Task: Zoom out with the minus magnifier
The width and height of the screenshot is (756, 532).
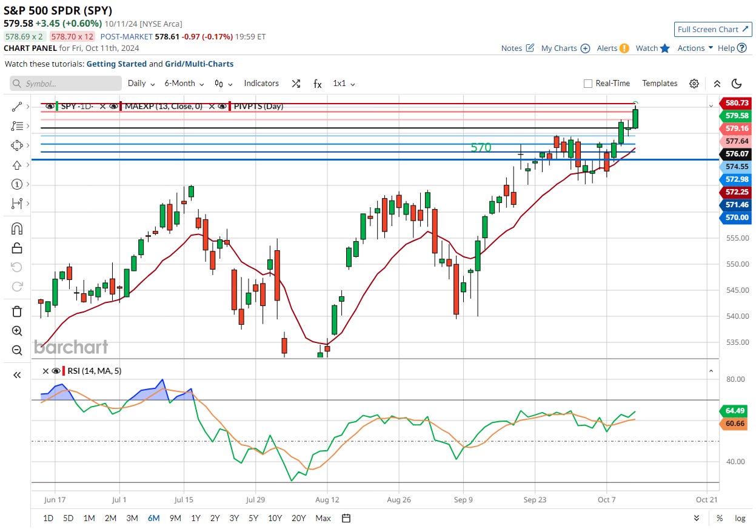Action: click(x=17, y=350)
